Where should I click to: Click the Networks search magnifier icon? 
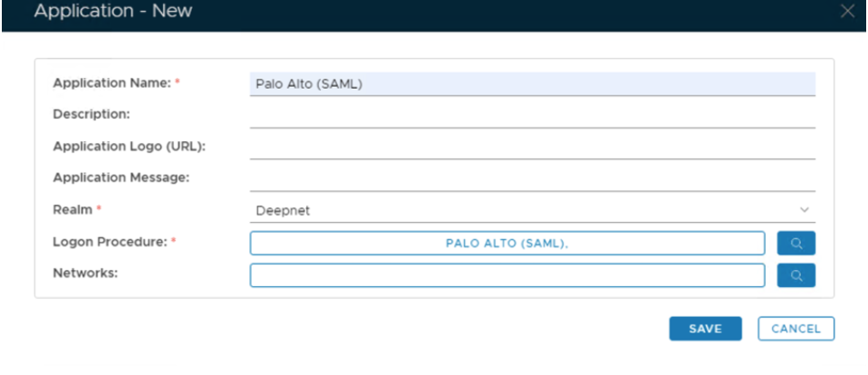796,275
